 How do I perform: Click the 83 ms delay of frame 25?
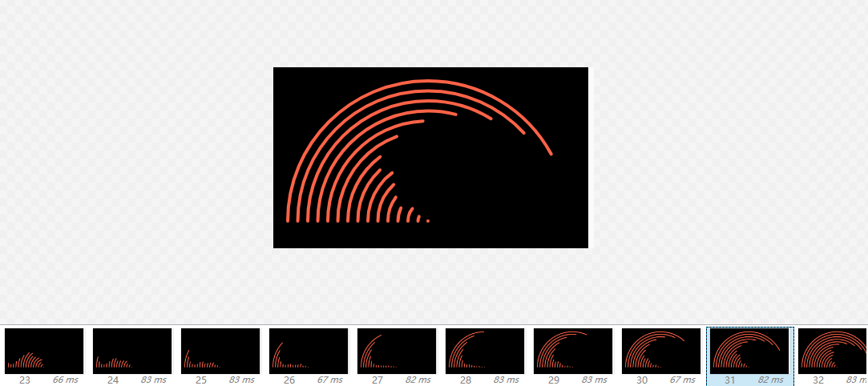(x=241, y=380)
